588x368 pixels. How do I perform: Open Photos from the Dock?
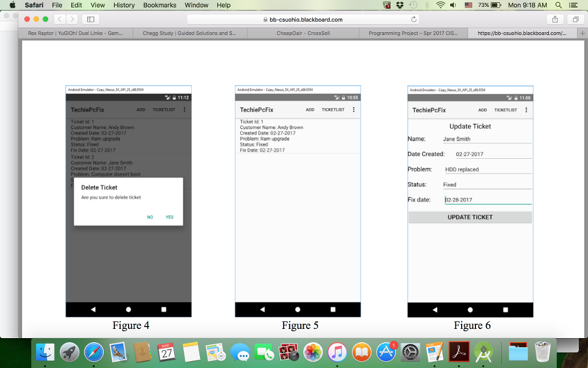point(312,352)
